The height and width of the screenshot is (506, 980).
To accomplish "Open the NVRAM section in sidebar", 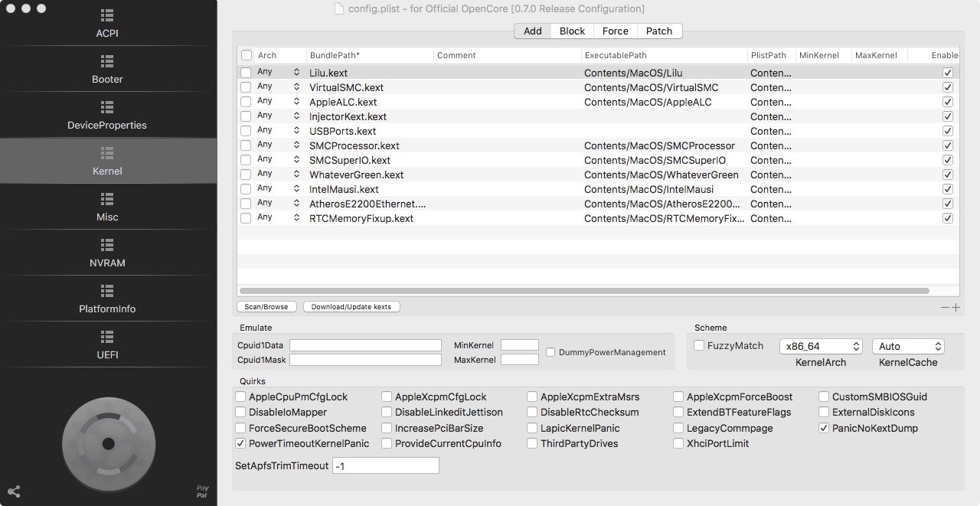I will (107, 253).
